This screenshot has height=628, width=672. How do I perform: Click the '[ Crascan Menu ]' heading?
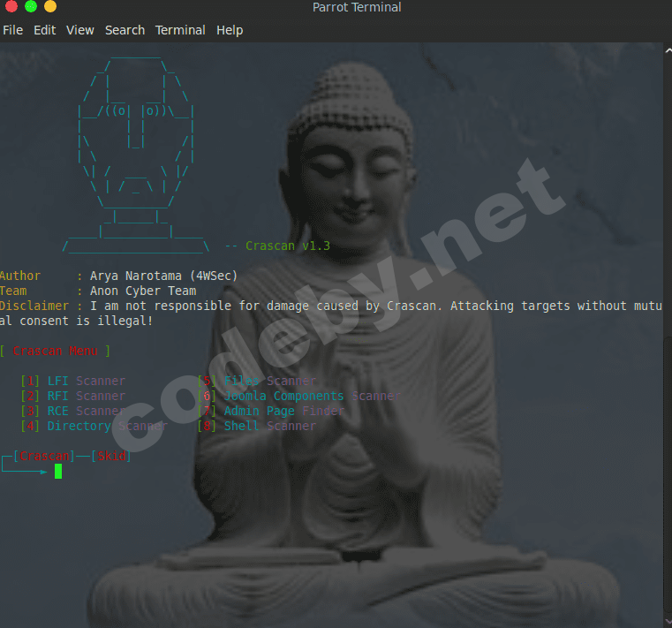tap(55, 351)
